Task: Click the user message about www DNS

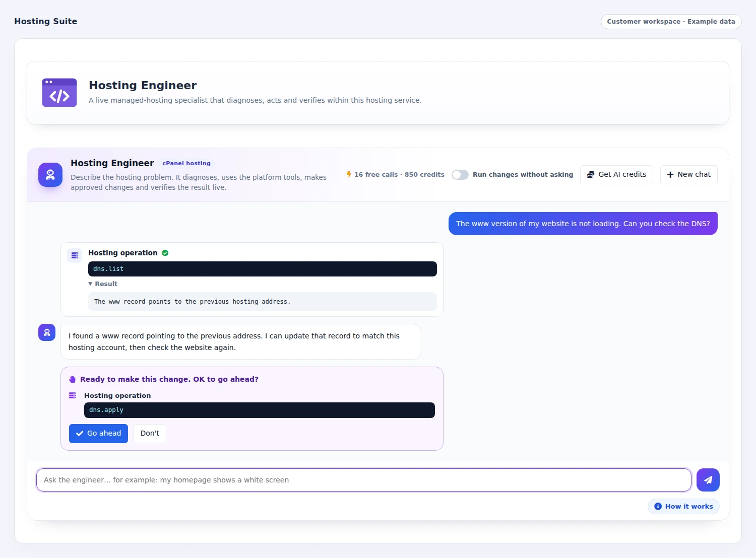Action: coord(583,224)
